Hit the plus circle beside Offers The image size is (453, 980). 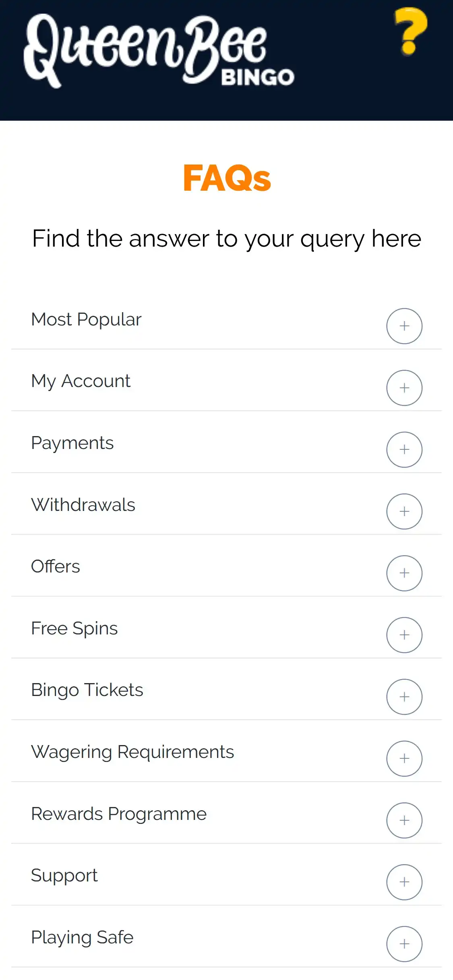tap(404, 573)
